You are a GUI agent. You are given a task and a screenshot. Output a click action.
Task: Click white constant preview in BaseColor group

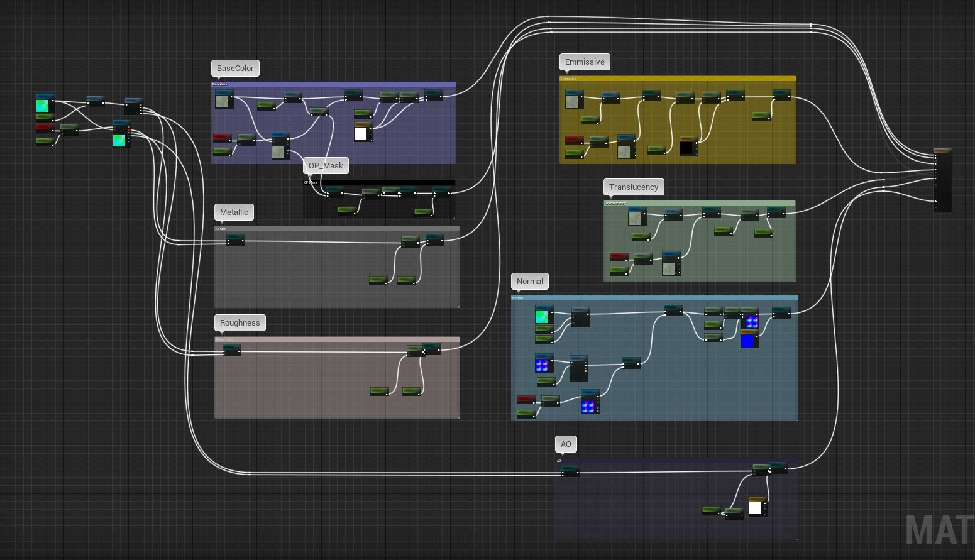360,134
